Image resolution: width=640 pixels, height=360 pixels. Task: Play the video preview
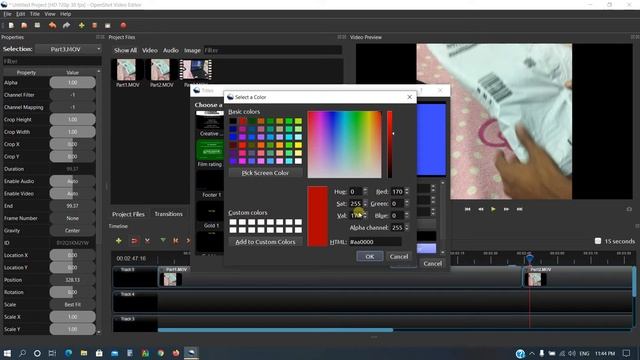tap(493, 209)
